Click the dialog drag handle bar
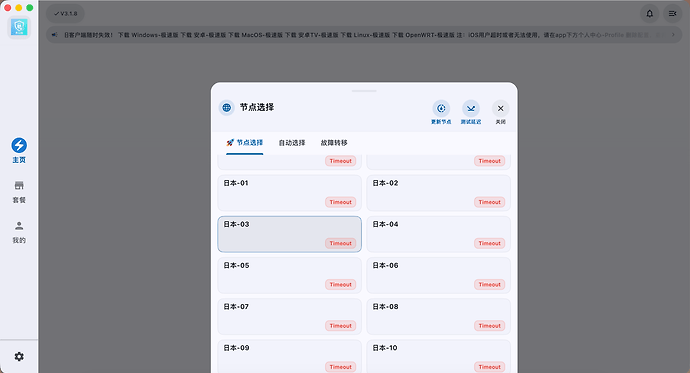Image resolution: width=690 pixels, height=373 pixels. (x=364, y=91)
